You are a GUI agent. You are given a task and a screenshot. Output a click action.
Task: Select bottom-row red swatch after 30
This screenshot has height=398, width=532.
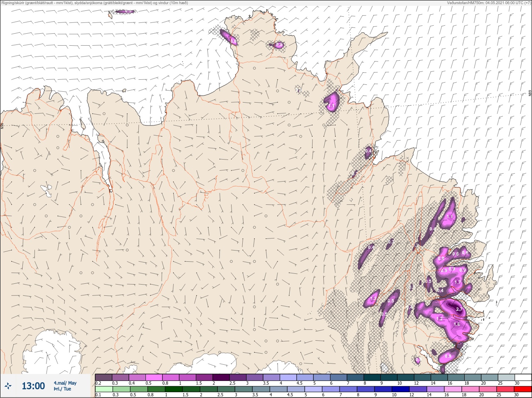pos(523,389)
